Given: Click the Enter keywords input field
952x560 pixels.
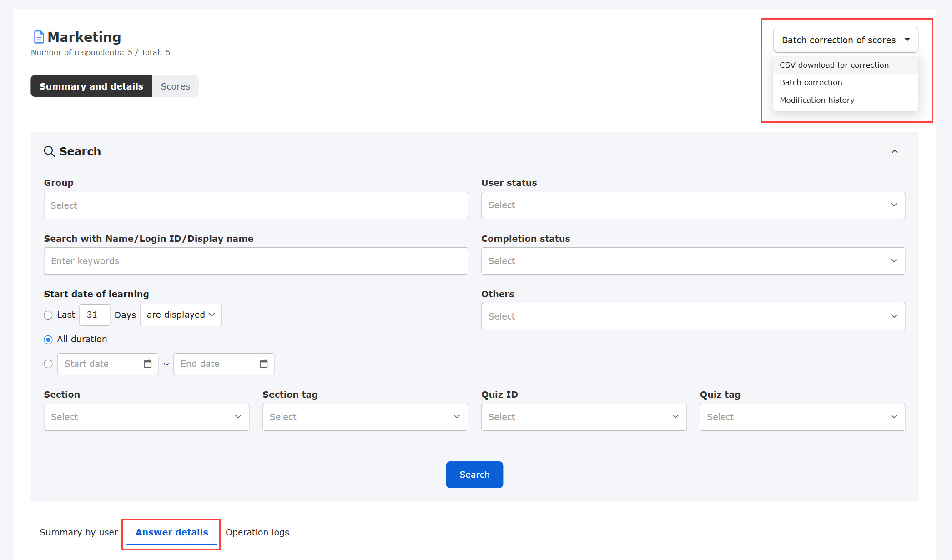Looking at the screenshot, I should pos(256,261).
